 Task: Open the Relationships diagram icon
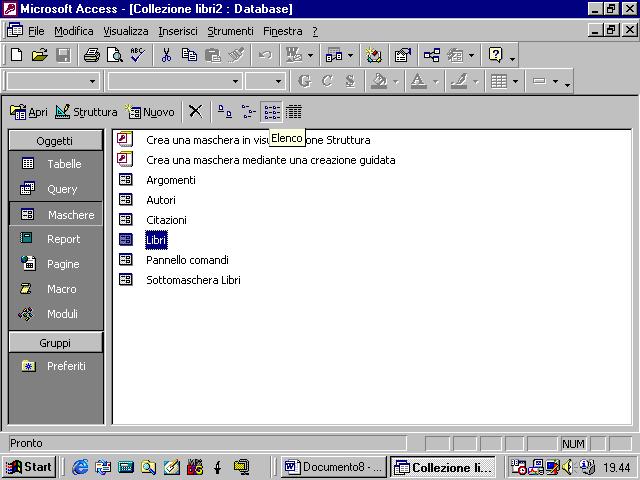tap(432, 55)
